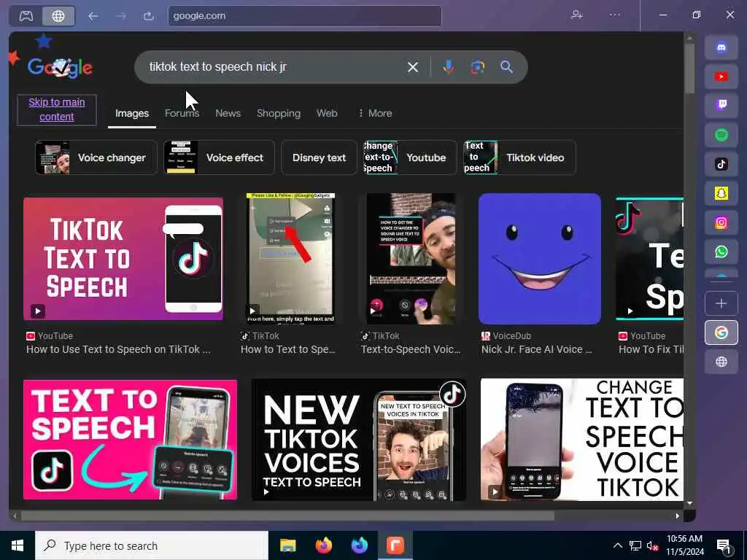Open New TikTok Voices thumbnail
The height and width of the screenshot is (560, 747).
(x=359, y=440)
